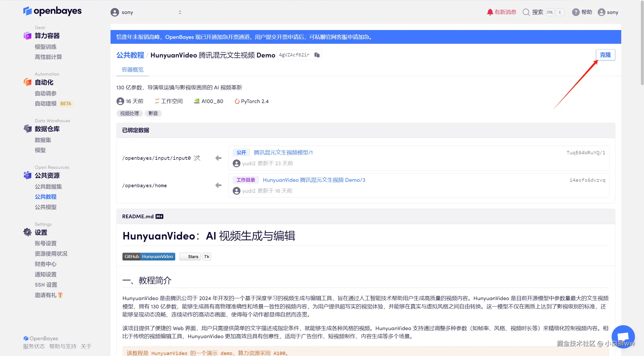Click the 视频处理 tag chip
The image size is (644, 356).
pos(129,113)
